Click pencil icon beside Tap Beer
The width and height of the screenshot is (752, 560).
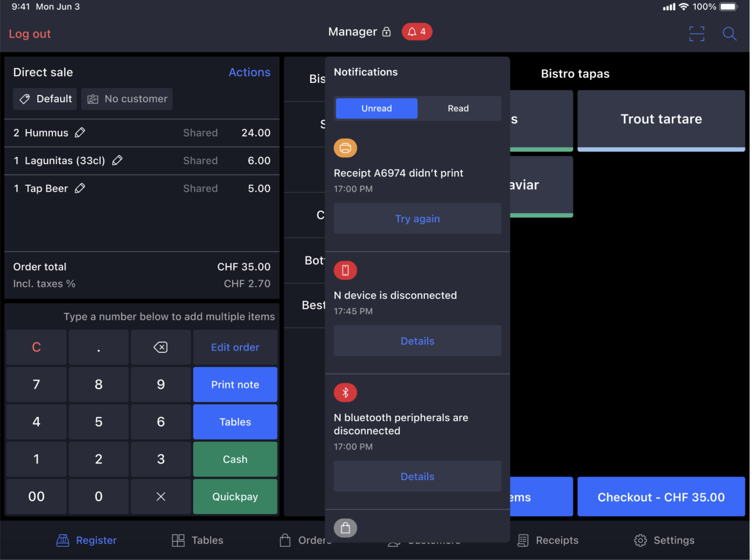coord(80,188)
